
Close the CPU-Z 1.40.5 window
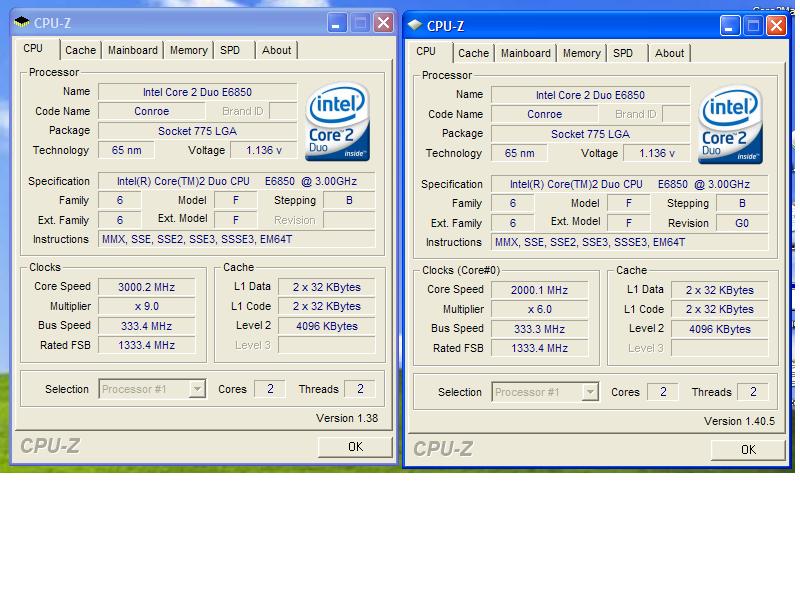(777, 26)
